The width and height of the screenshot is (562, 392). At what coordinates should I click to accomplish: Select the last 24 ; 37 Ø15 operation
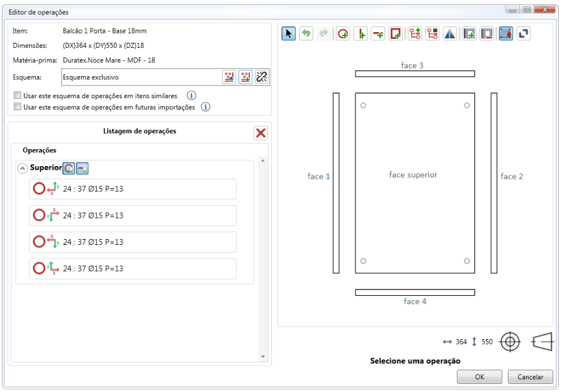133,269
